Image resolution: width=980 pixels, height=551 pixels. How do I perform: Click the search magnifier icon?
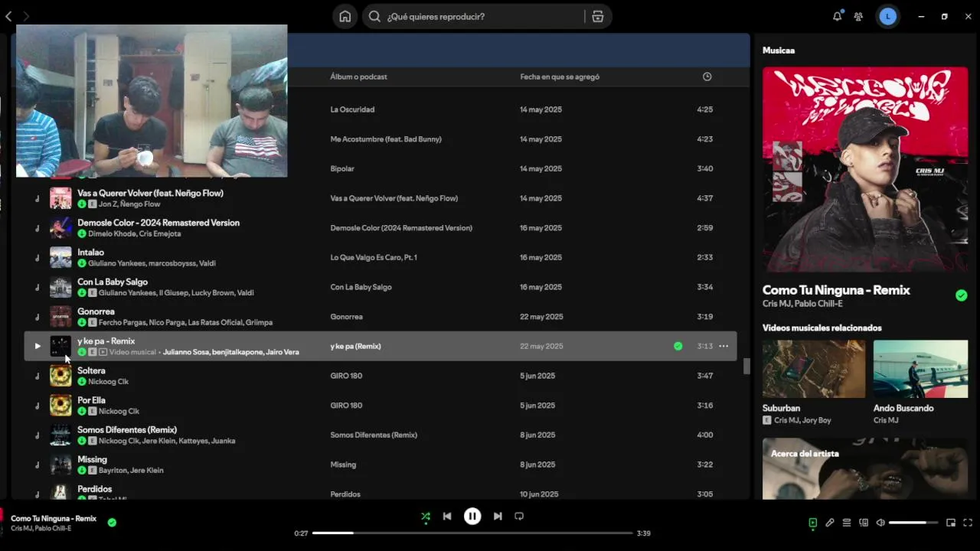tap(374, 16)
